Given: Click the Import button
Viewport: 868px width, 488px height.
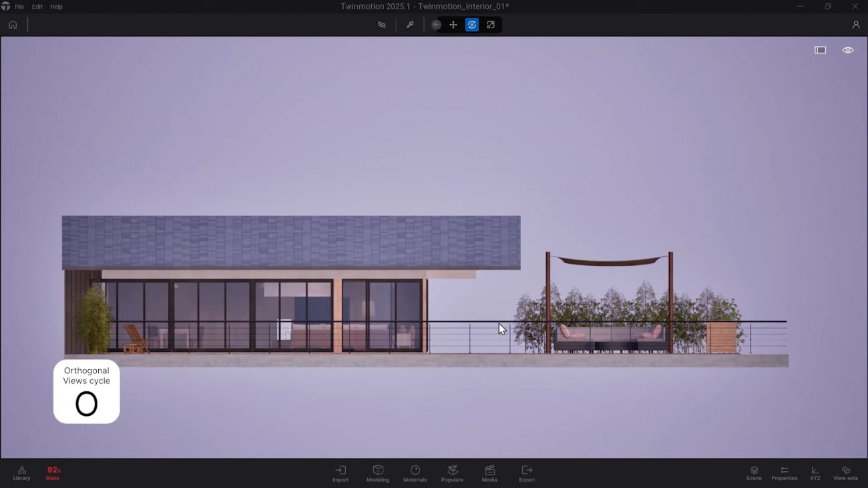Looking at the screenshot, I should pyautogui.click(x=341, y=473).
